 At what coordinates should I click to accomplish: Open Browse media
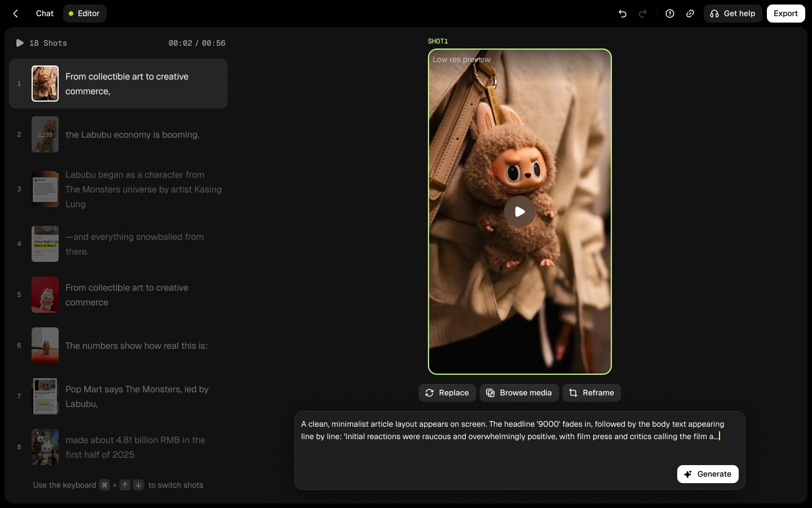click(519, 393)
